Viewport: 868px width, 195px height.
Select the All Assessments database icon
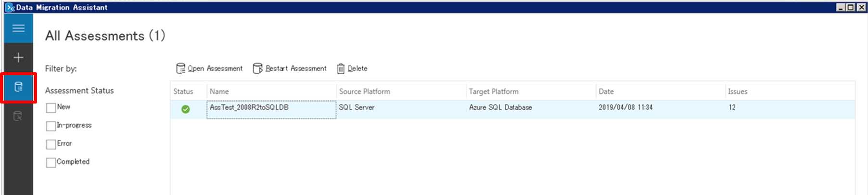click(18, 87)
